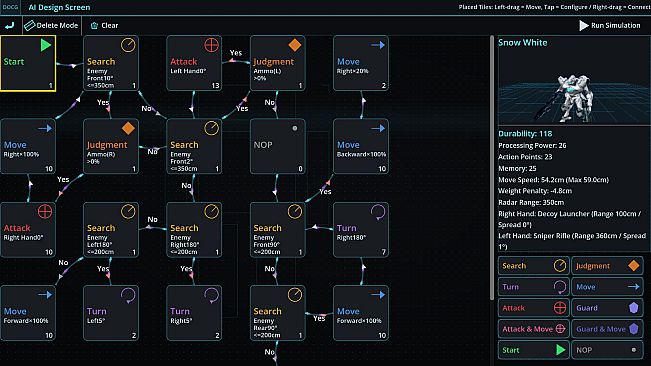Click the Radar Range: 350cm stat

(531, 203)
